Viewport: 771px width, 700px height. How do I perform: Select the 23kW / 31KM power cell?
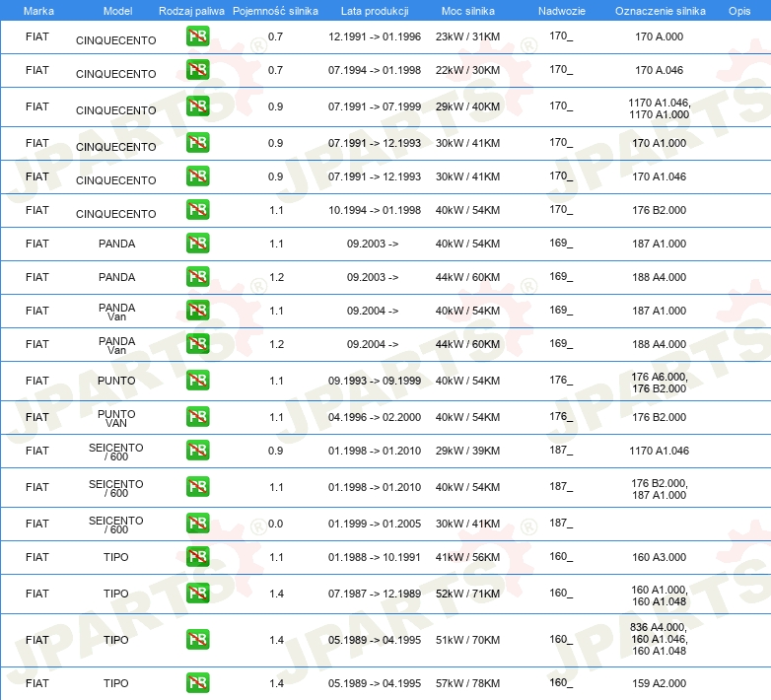click(467, 36)
